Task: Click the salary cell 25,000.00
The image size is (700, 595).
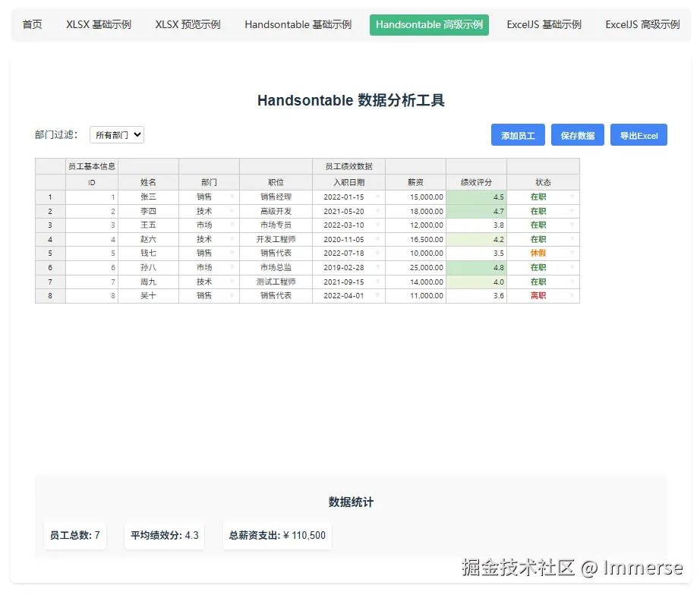Action: (415, 267)
